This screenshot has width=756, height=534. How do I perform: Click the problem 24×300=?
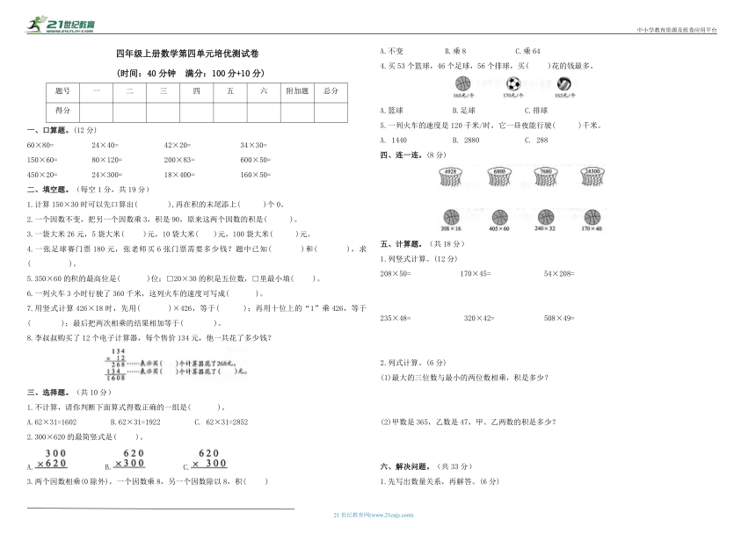[x=107, y=175]
